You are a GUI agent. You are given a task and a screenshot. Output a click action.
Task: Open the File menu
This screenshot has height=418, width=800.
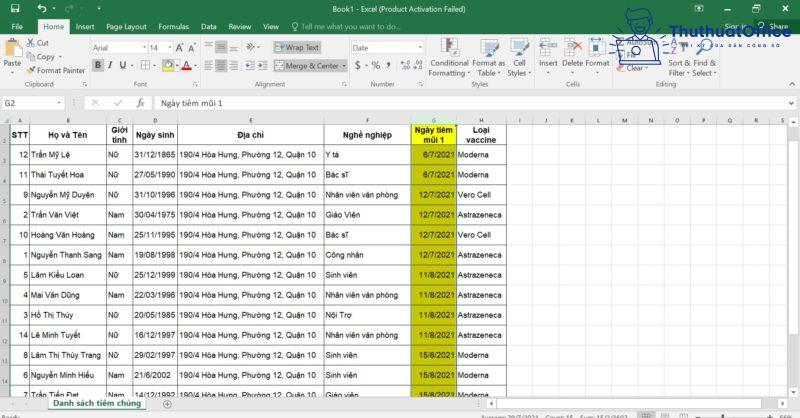[x=17, y=27]
